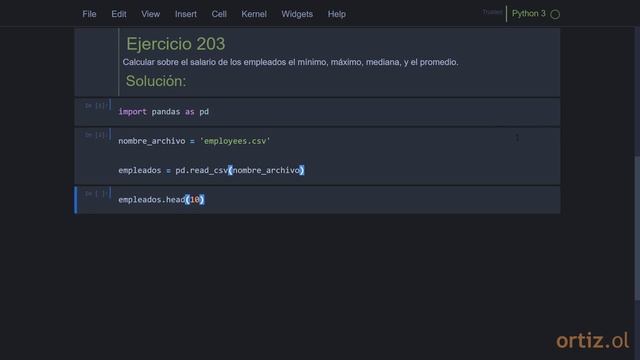This screenshot has height=360, width=640.
Task: Open the Edit menu
Action: [x=119, y=14]
